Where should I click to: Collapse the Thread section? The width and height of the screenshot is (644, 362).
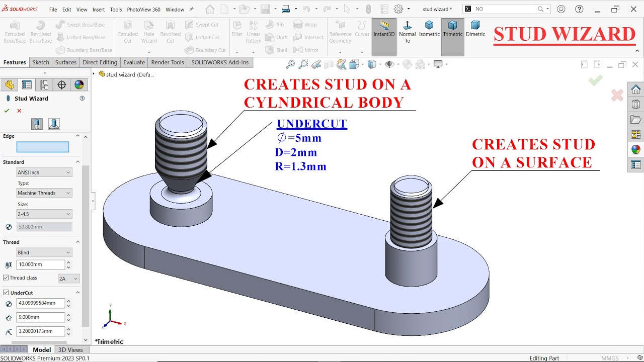[77, 242]
